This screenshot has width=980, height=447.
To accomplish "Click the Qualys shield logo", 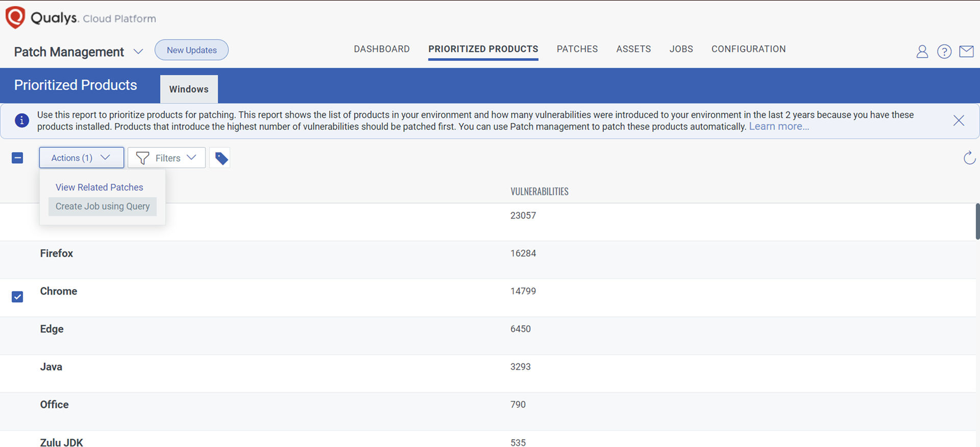I will point(15,17).
